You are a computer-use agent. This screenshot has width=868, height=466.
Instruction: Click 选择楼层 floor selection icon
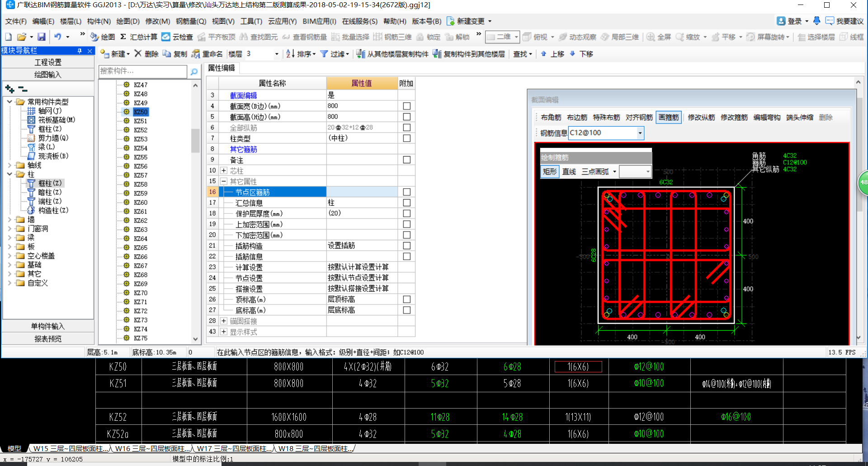pos(802,37)
